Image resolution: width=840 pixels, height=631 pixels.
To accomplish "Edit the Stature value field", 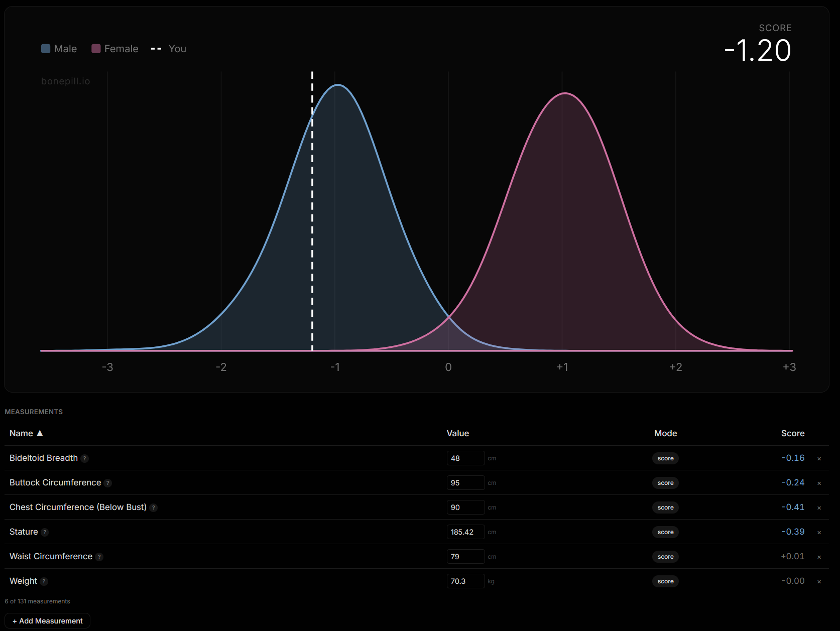I will point(465,532).
